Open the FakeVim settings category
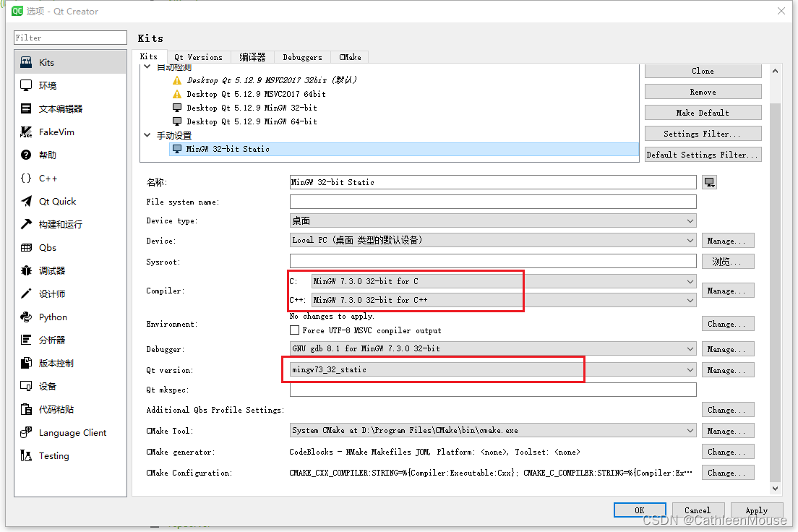Image resolution: width=798 pixels, height=532 pixels. coord(70,132)
